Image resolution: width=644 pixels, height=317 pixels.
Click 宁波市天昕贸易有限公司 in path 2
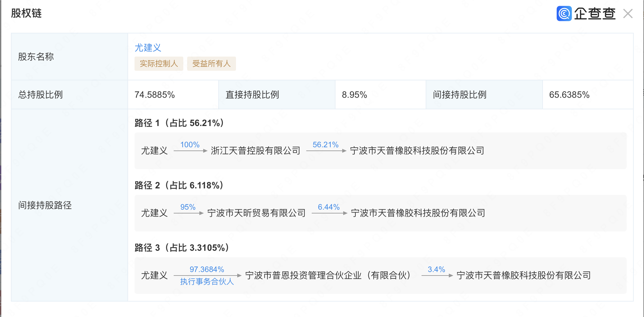click(256, 213)
